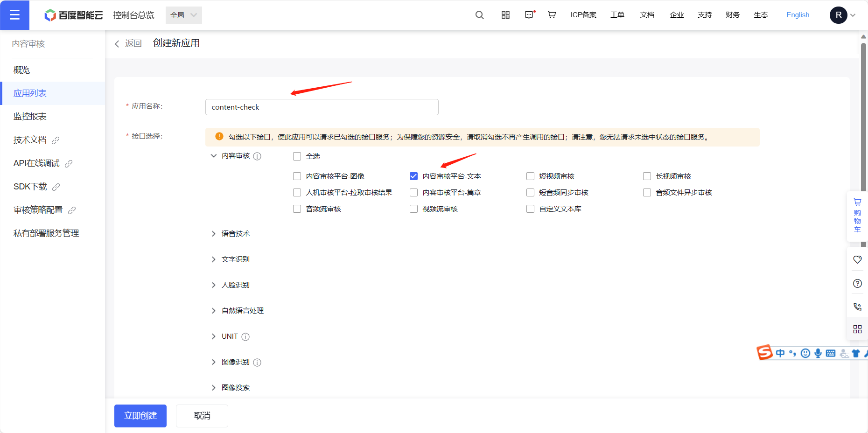This screenshot has height=433, width=868.
Task: Expand the 图像搜索 section
Action: point(213,388)
